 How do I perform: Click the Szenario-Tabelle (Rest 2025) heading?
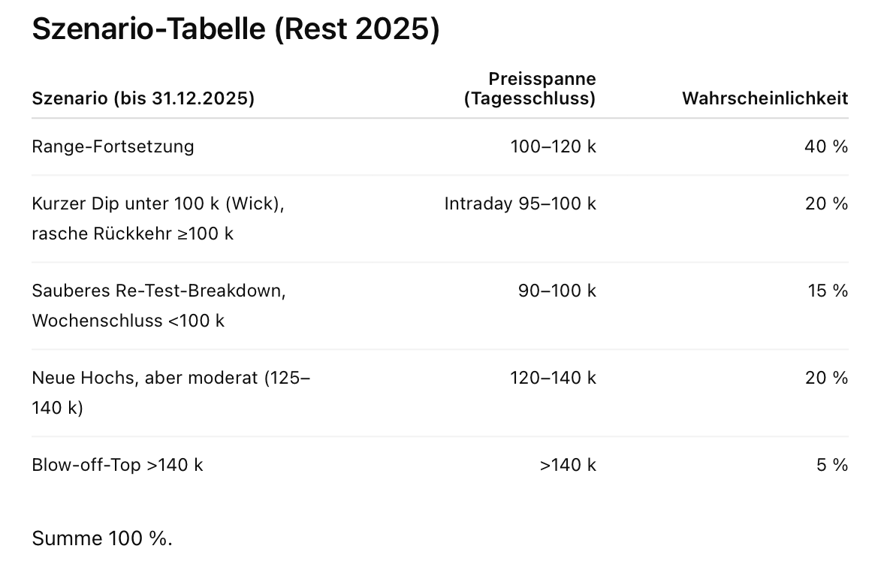[x=235, y=30]
